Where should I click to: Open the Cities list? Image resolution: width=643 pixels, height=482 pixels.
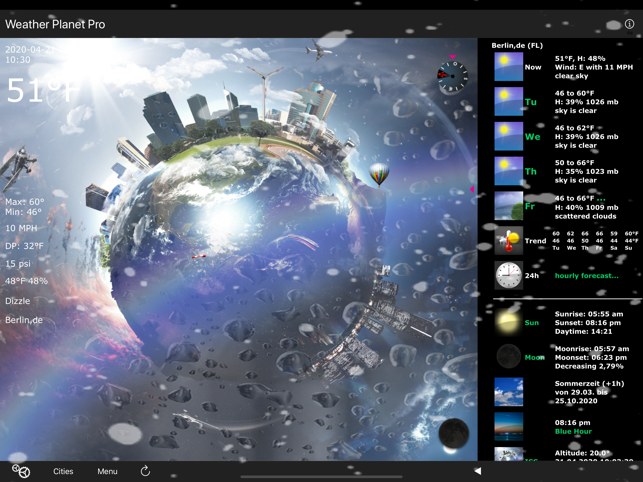point(63,471)
